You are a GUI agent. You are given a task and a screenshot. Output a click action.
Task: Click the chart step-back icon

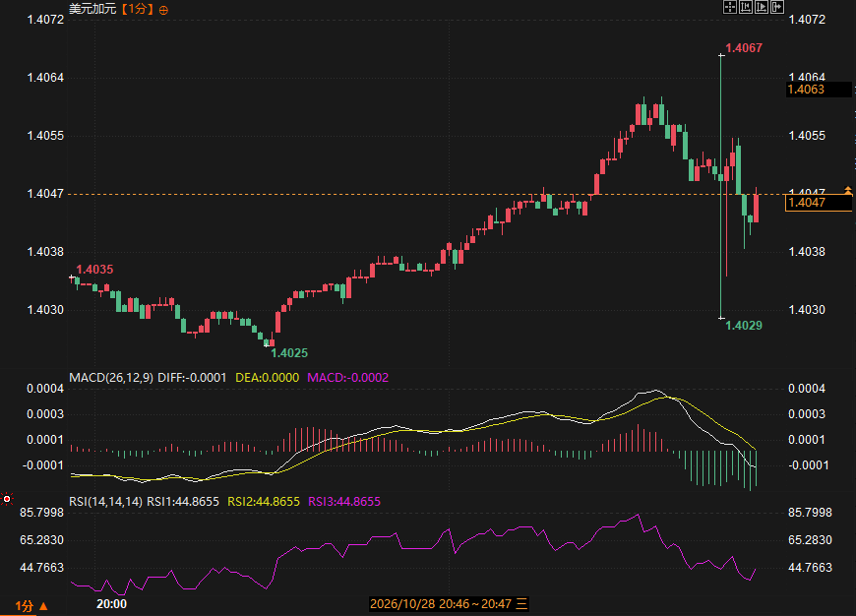pyautogui.click(x=745, y=7)
